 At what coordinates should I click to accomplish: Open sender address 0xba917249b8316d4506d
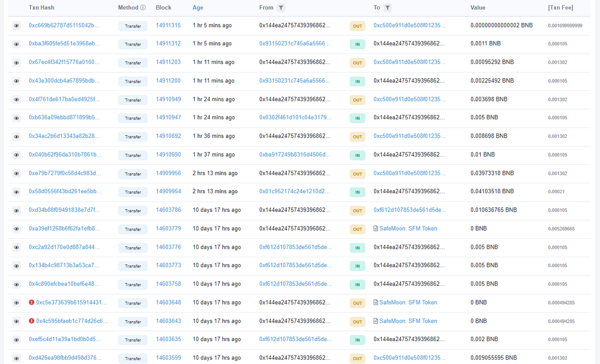295,154
